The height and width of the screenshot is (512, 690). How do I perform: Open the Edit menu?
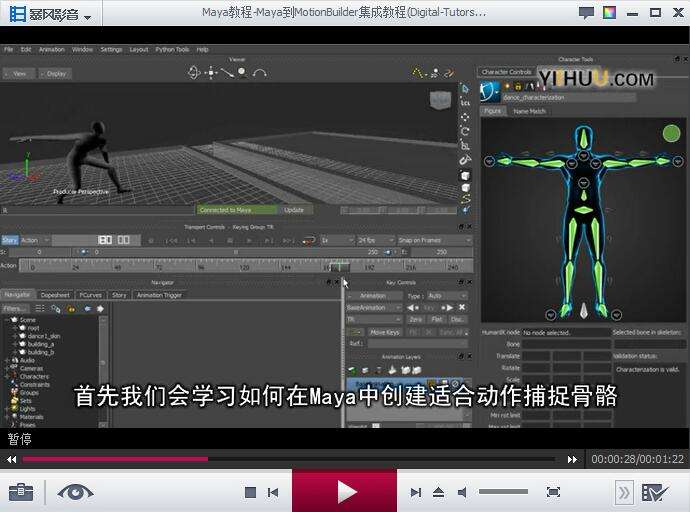26,49
